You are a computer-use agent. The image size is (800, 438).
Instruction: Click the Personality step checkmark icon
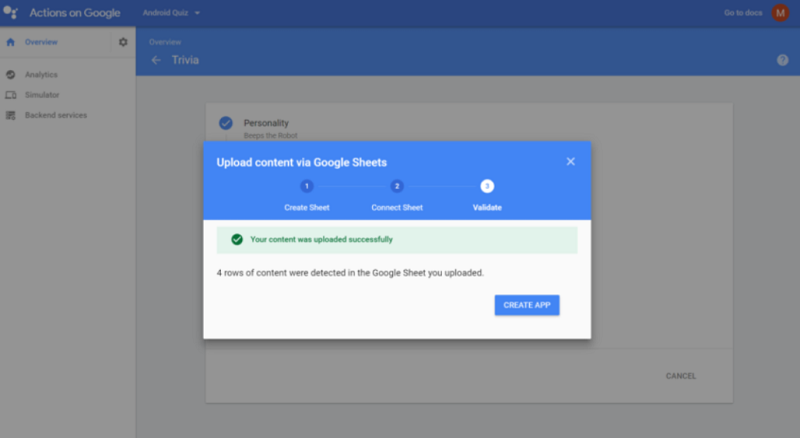[226, 123]
